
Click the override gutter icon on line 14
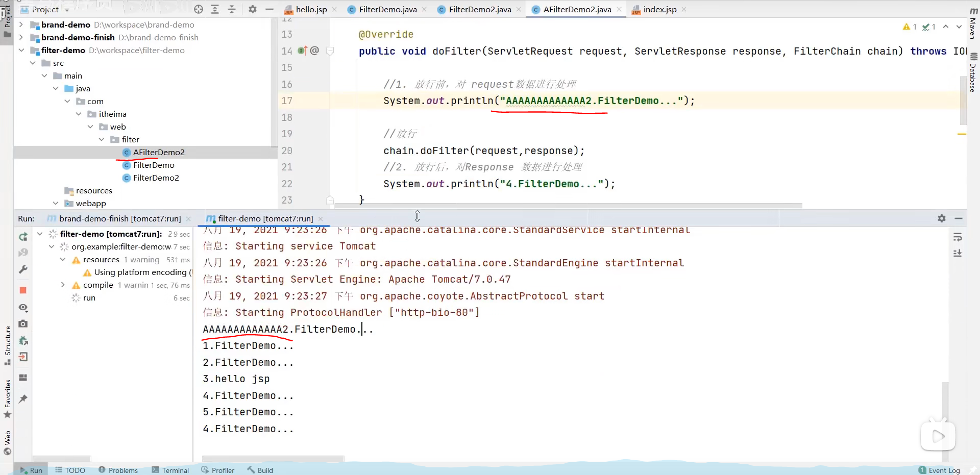tap(302, 51)
